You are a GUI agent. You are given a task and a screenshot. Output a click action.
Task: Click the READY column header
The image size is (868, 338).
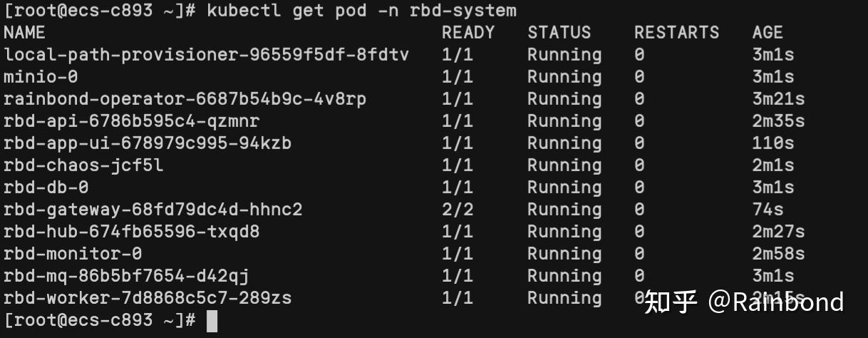pyautogui.click(x=467, y=33)
